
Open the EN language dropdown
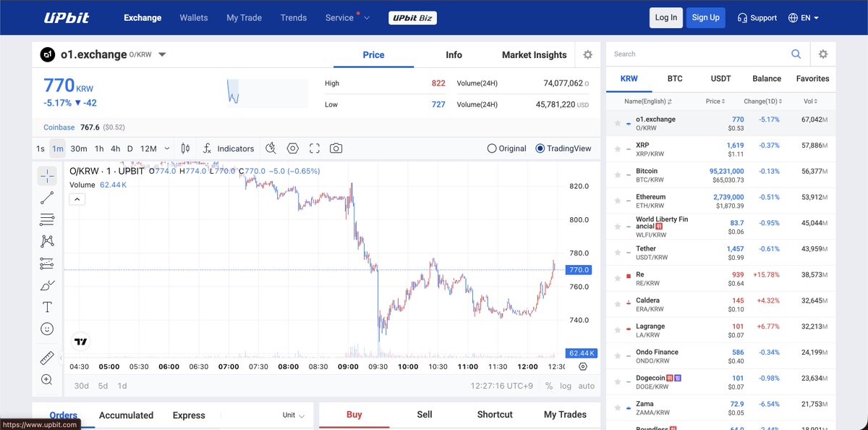(804, 18)
